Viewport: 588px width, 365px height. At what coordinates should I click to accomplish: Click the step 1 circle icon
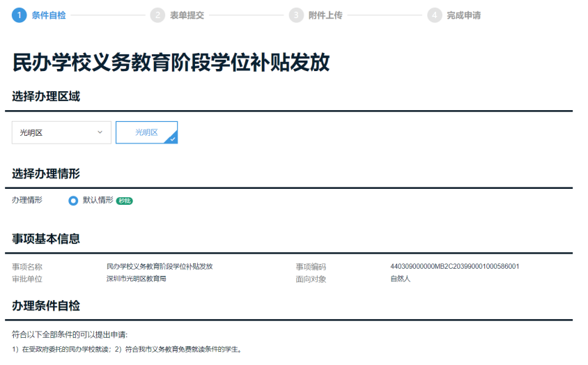point(19,15)
